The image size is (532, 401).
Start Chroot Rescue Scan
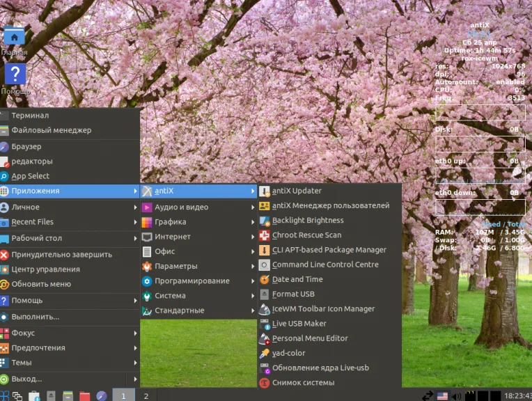coord(306,235)
